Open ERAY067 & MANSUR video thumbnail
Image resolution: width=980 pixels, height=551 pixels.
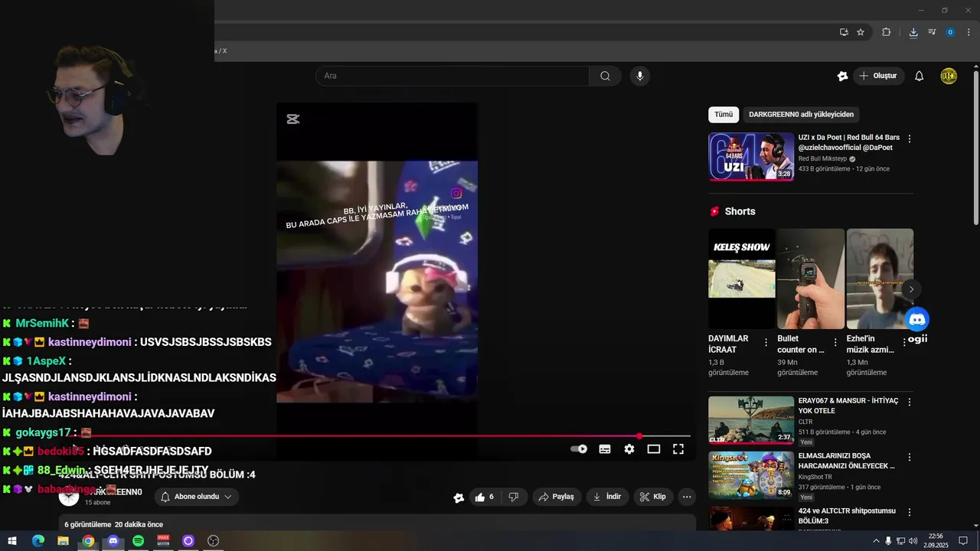751,419
